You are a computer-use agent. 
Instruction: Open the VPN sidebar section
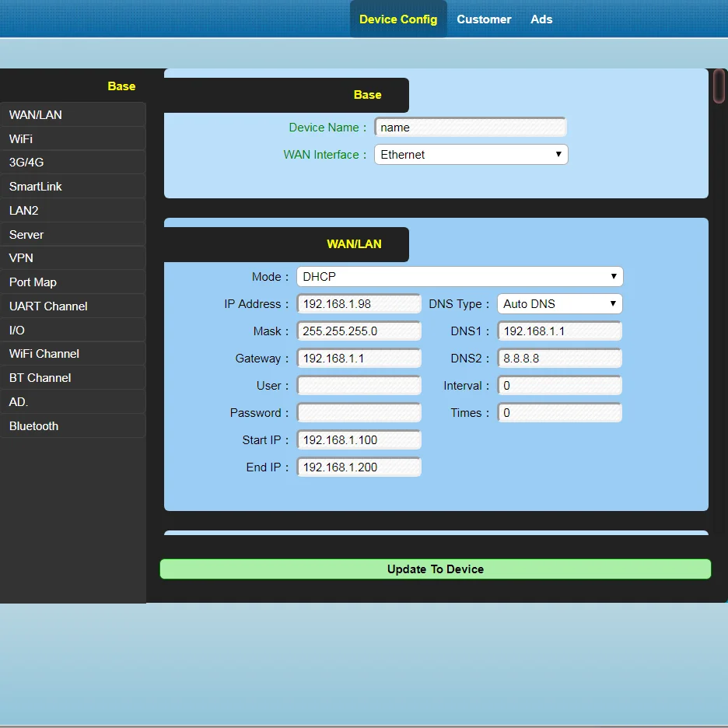[x=72, y=258]
